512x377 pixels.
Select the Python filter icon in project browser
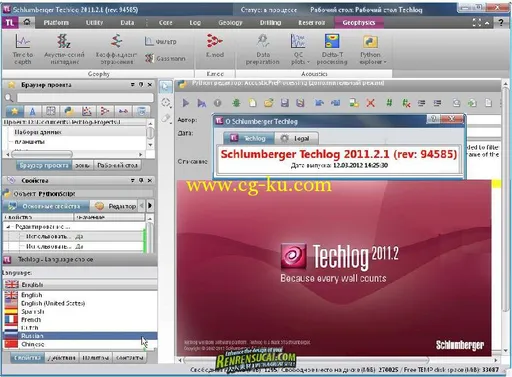click(69, 111)
